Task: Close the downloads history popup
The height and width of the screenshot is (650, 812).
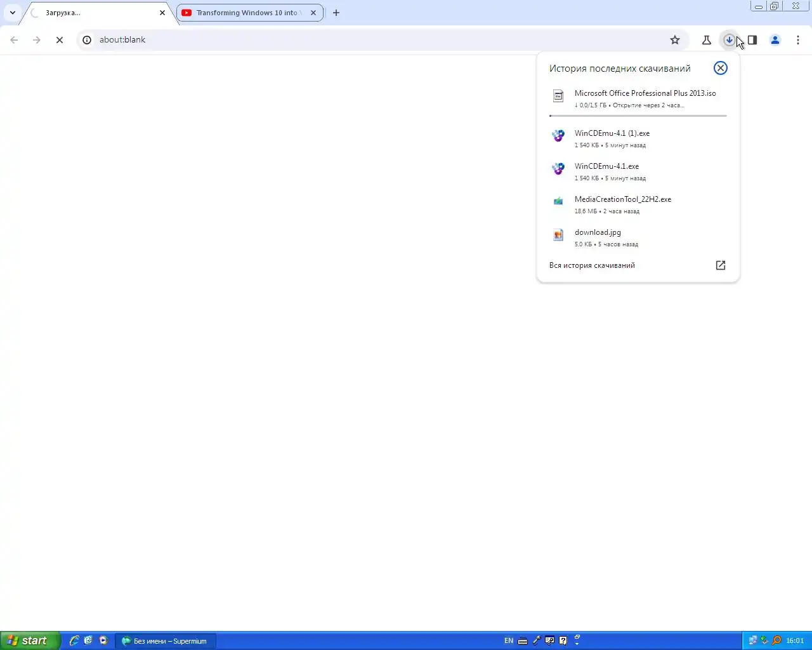Action: pyautogui.click(x=720, y=68)
